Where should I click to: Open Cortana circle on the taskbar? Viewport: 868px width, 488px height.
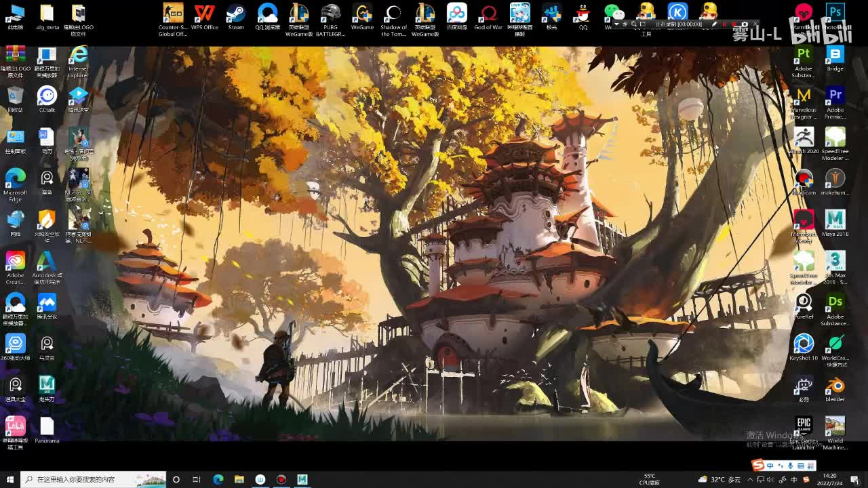(x=176, y=479)
